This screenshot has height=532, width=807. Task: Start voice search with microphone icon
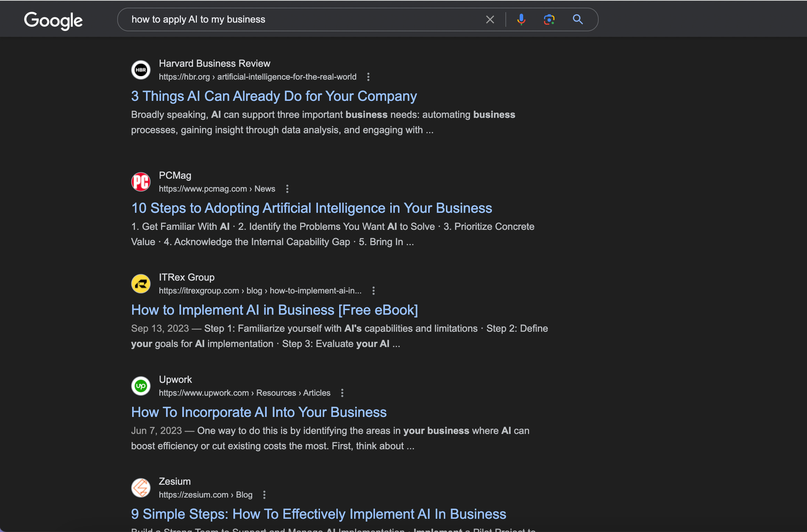[521, 19]
